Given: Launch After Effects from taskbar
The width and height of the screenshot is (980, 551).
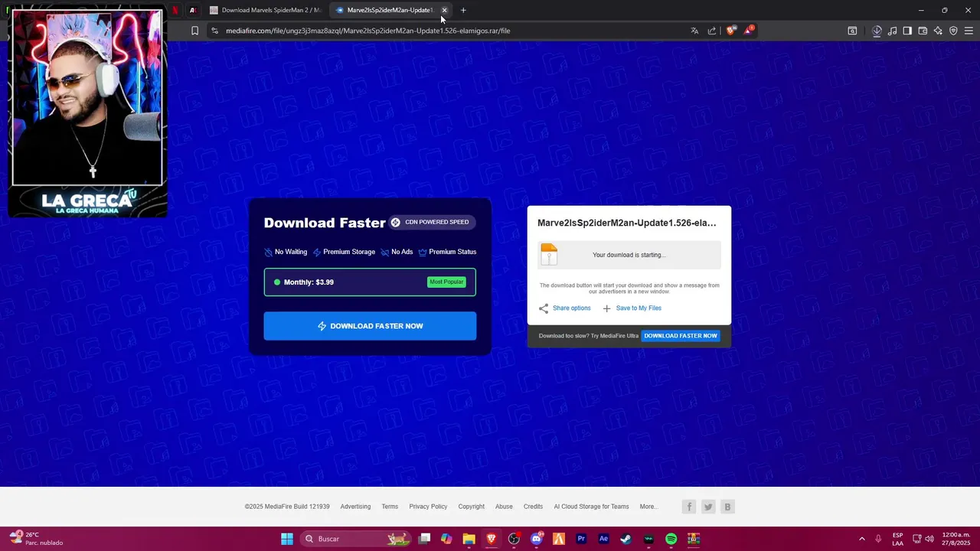Looking at the screenshot, I should [x=603, y=539].
